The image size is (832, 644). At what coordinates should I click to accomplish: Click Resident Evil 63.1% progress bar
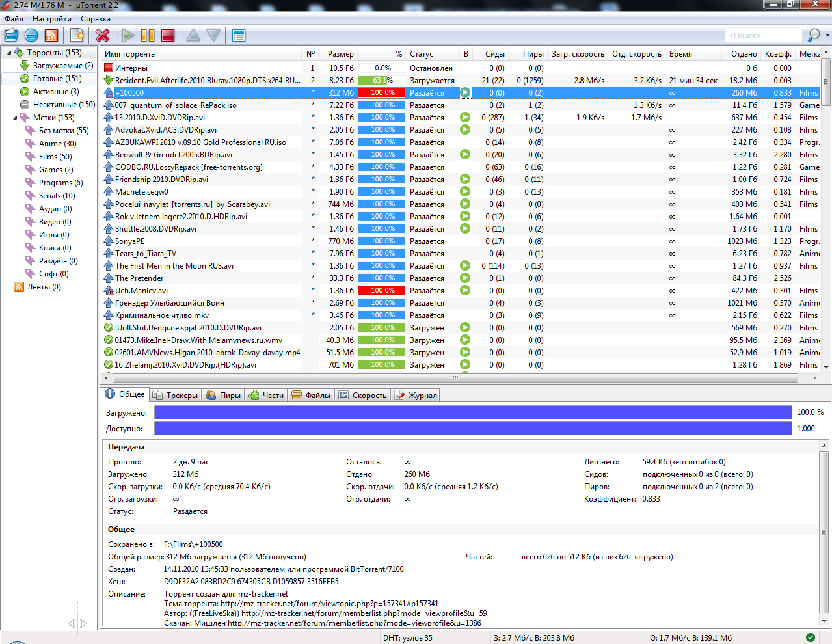tap(382, 81)
